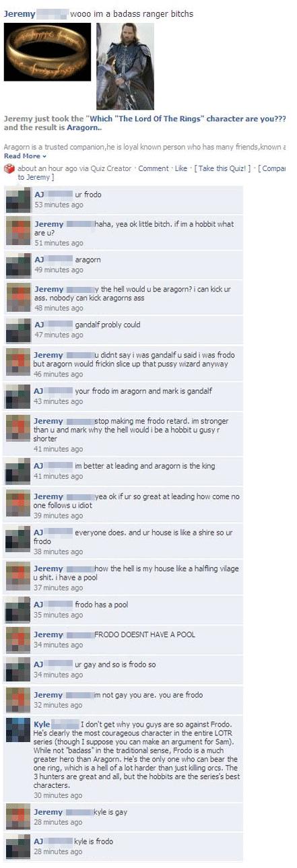Screen dimensions: 297x868
Task: Click the Comment link under the post
Action: [153, 168]
